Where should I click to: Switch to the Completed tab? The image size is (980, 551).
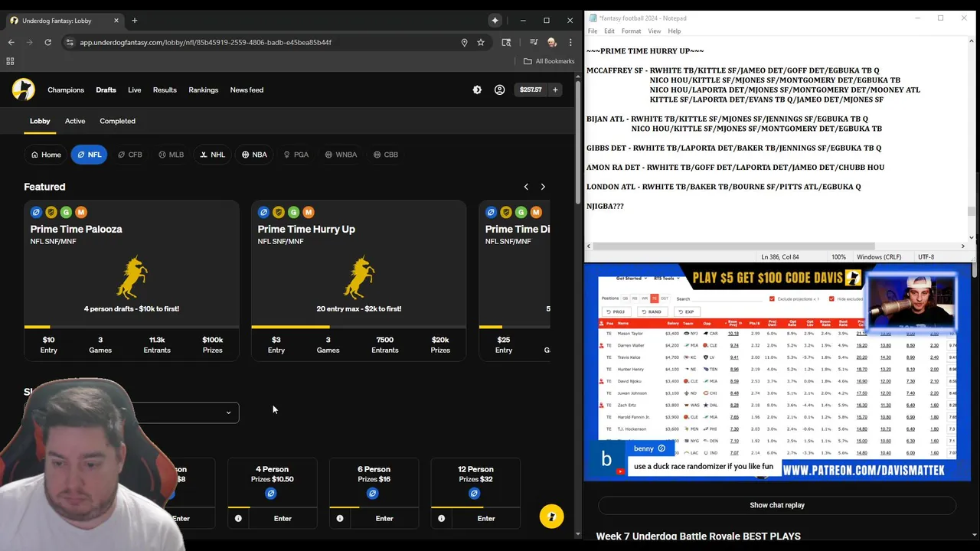tap(117, 121)
